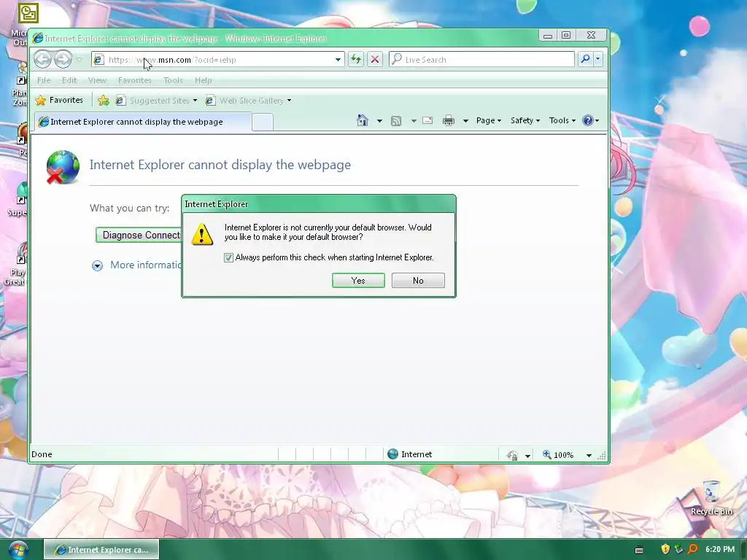
Task: Click the Diagnose Connection Problems button
Action: [x=139, y=236]
